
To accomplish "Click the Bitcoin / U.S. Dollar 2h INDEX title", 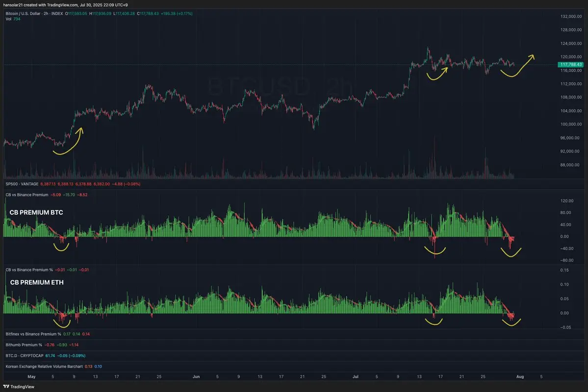I will (x=34, y=14).
